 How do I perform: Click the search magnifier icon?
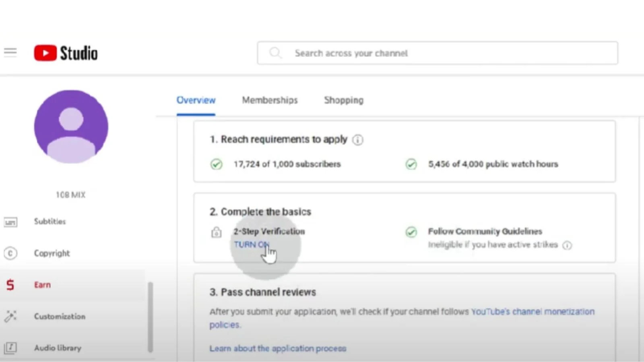tap(275, 53)
